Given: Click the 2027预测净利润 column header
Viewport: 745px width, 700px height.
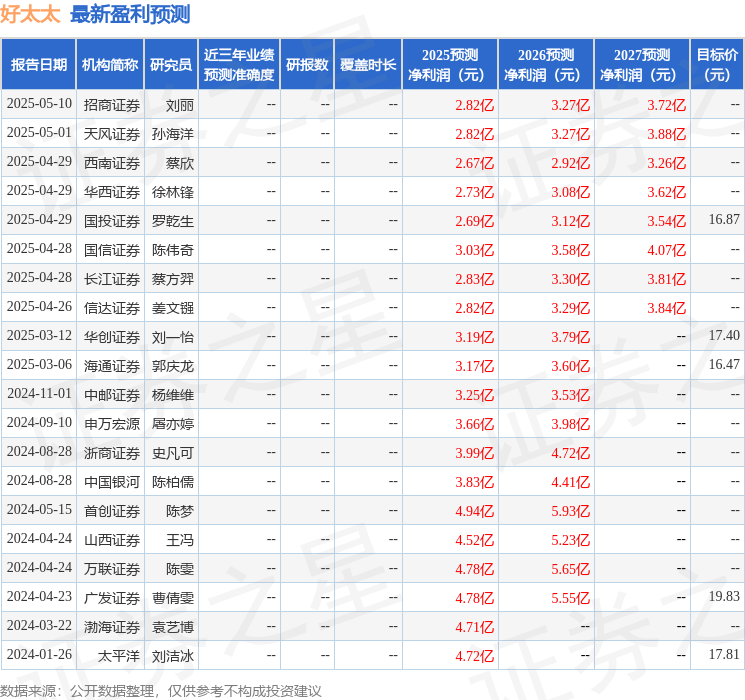Looking at the screenshot, I should click(641, 65).
